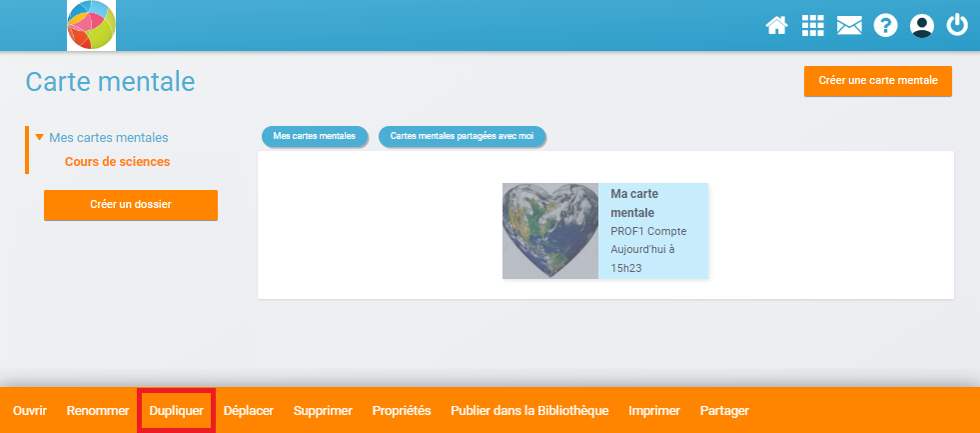Switch to Mes cartes mentales tab

coord(315,136)
